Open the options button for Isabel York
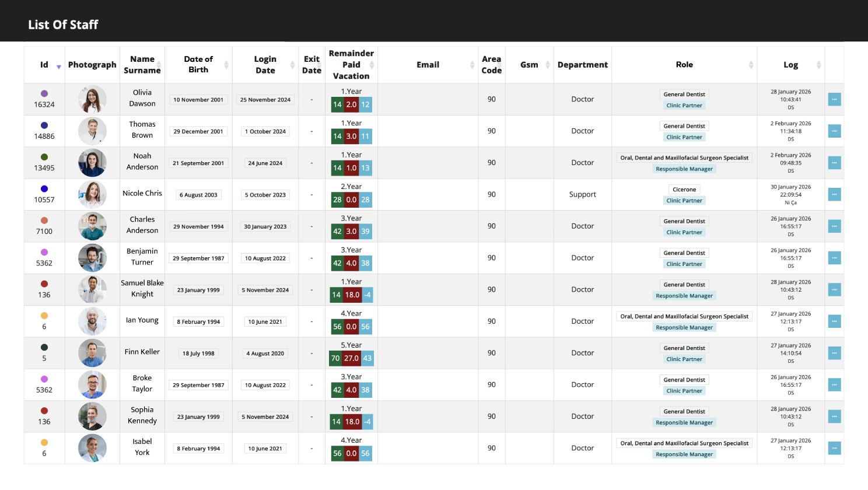 834,449
